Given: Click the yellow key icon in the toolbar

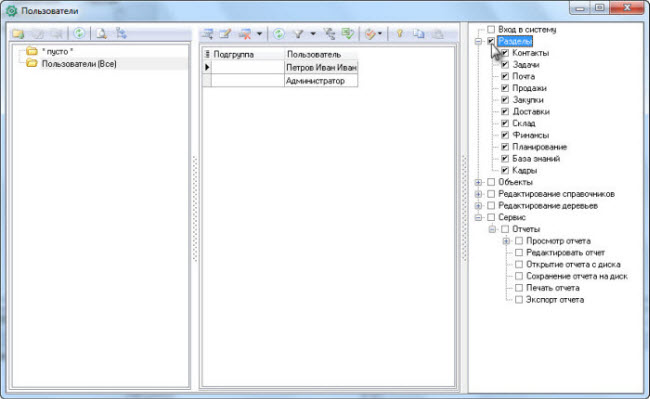Looking at the screenshot, I should [400, 34].
